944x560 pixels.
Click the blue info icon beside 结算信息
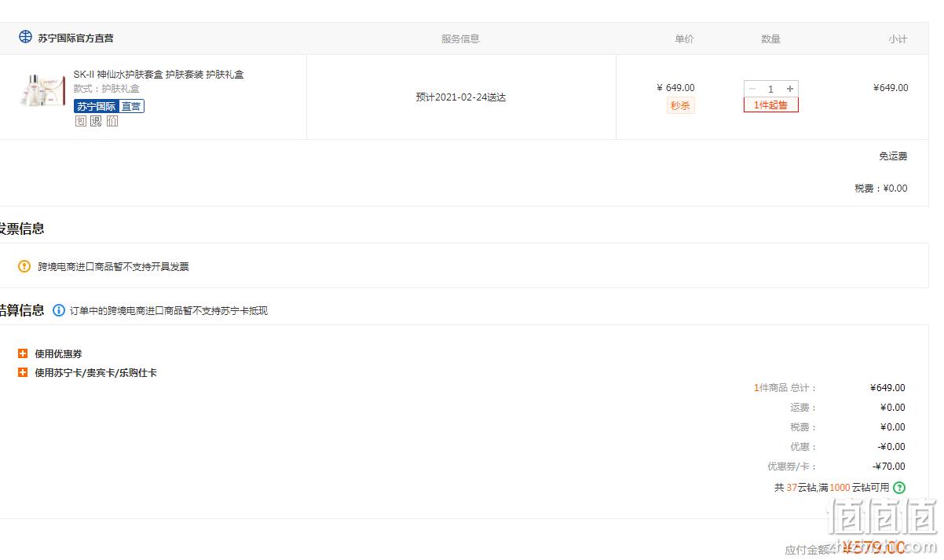point(59,310)
